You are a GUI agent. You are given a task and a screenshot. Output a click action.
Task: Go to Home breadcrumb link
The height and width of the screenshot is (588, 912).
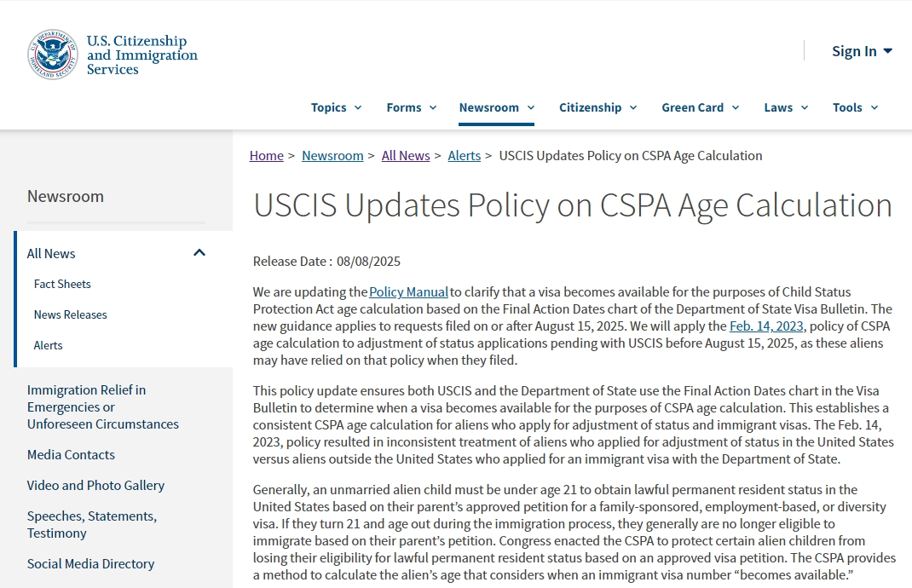click(x=266, y=156)
